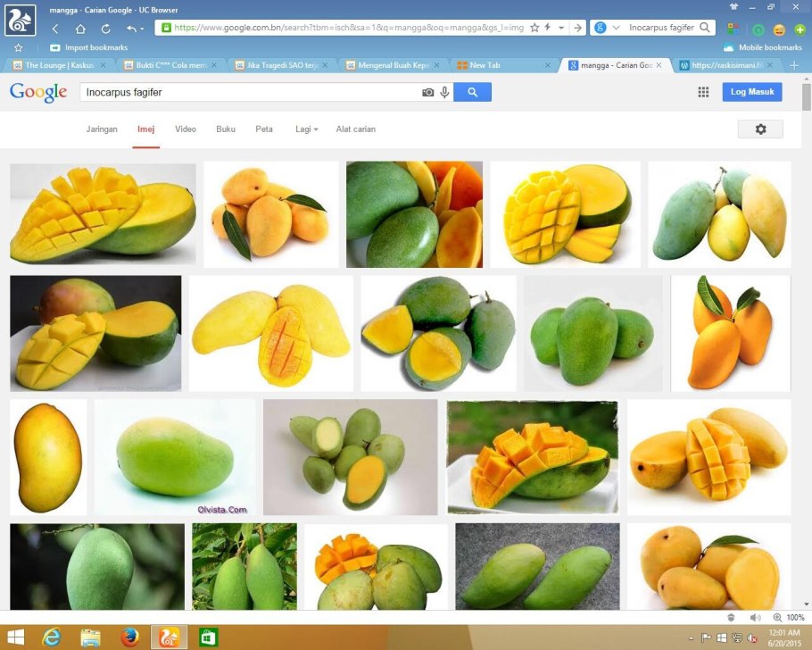
Task: Open the Google apps grid
Action: (703, 92)
